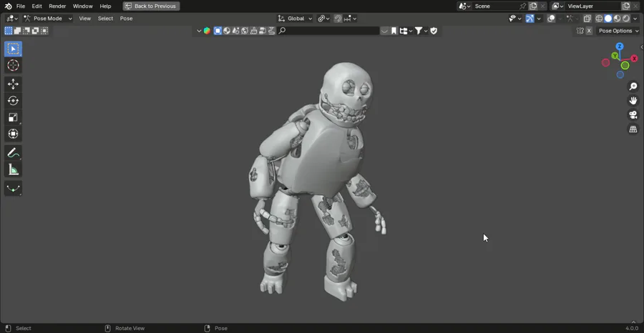Click Back to Previous button
Viewport: 644px width, 333px height.
pyautogui.click(x=151, y=6)
